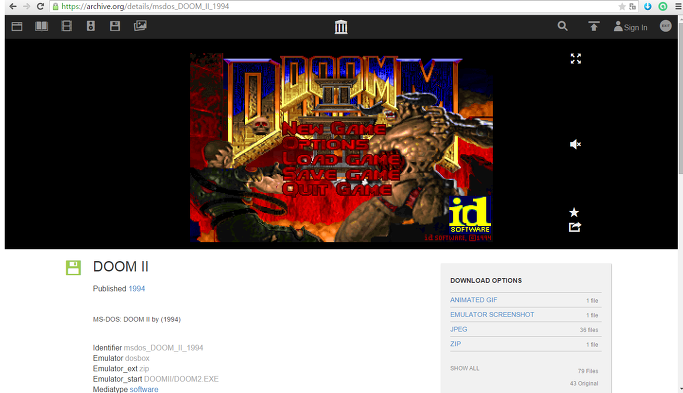683x393 pixels.
Task: Open the Software (floppy) nav icon
Action: click(115, 26)
